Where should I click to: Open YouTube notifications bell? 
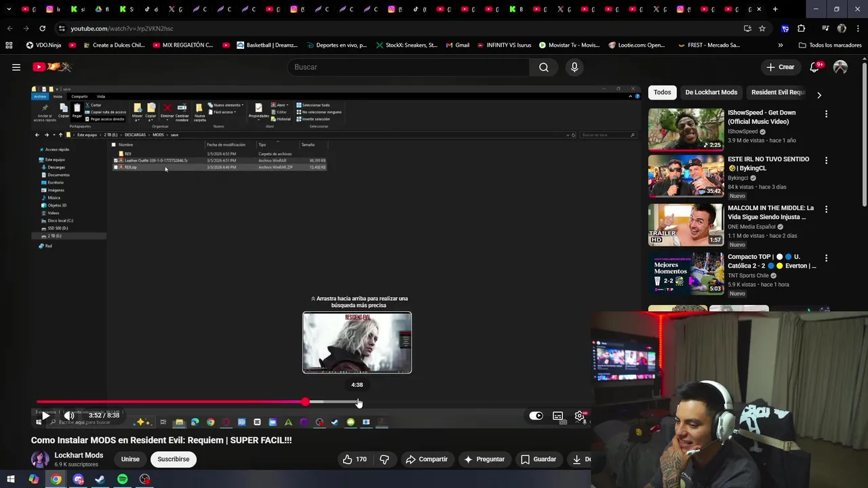point(815,67)
